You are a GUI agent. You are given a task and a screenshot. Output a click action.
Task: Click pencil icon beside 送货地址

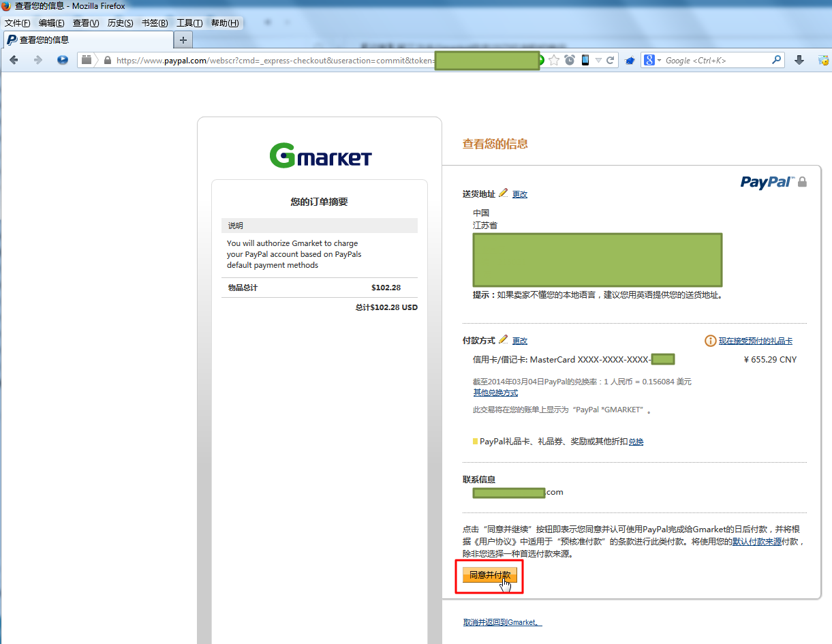(504, 194)
